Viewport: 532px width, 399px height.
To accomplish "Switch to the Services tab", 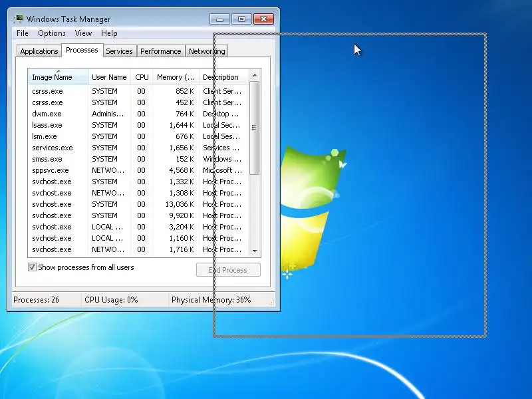I will coord(119,51).
